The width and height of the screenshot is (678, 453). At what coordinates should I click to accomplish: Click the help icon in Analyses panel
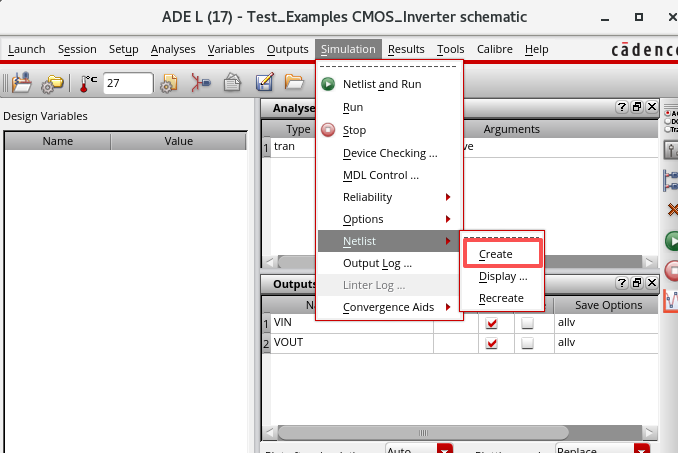point(621,107)
